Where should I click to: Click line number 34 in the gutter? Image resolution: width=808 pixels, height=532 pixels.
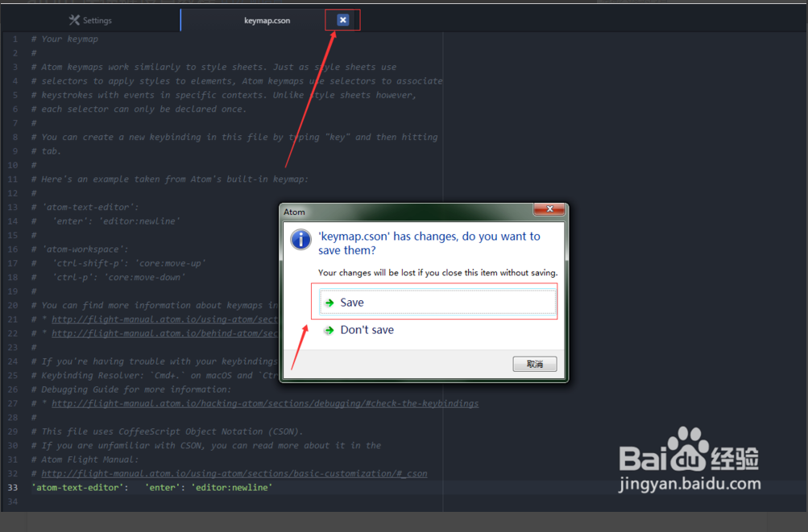click(x=12, y=501)
